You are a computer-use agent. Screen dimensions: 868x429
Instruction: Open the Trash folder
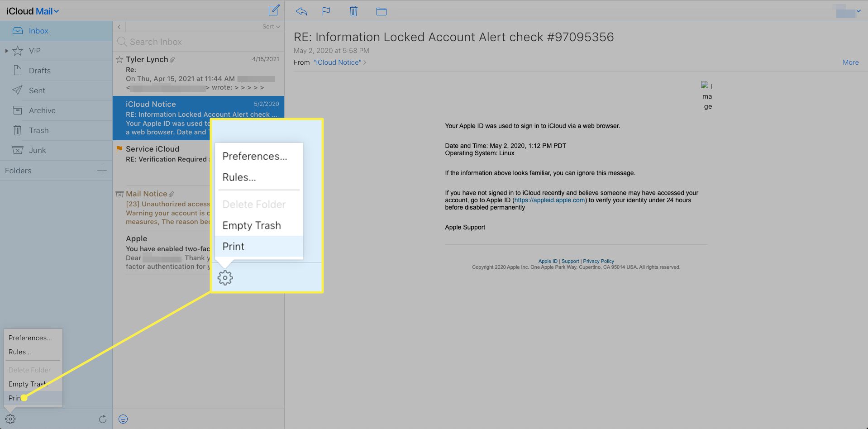[x=56, y=130]
